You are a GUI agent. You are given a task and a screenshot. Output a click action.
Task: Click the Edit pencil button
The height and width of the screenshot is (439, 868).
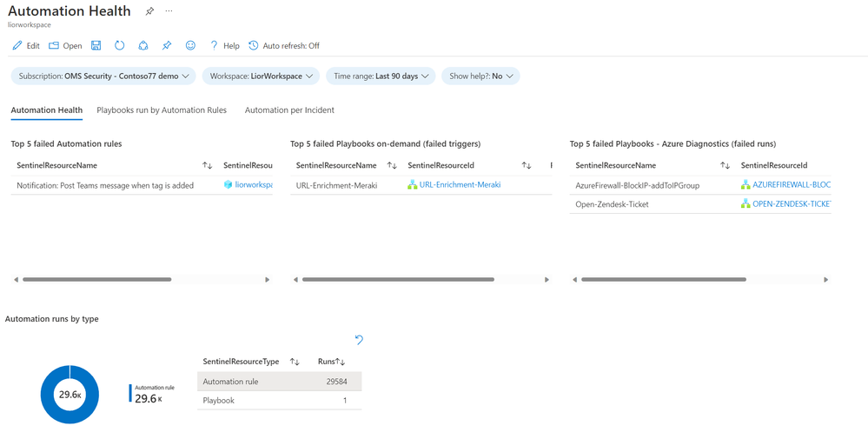(26, 46)
